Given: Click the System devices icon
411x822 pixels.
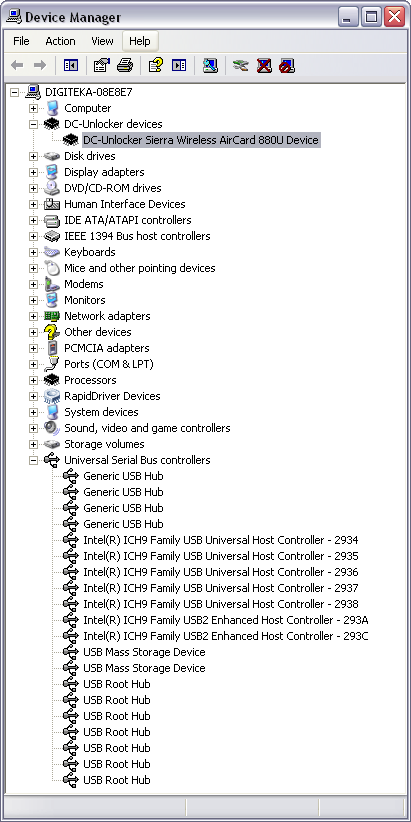Looking at the screenshot, I should [51, 412].
